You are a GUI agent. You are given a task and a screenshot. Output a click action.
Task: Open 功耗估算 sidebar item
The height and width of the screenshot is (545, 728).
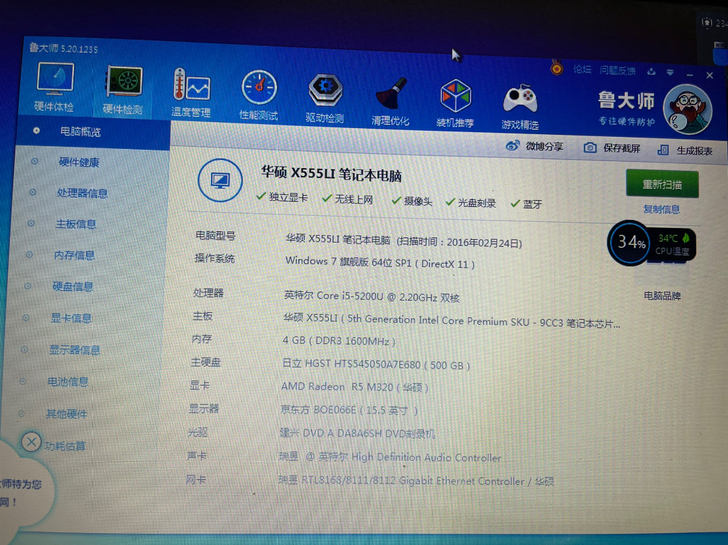click(x=65, y=446)
